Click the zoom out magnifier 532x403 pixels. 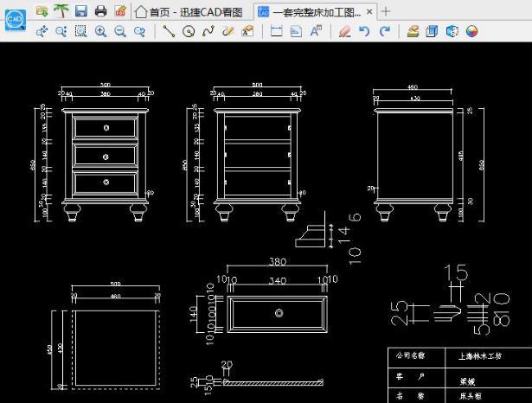tap(120, 31)
